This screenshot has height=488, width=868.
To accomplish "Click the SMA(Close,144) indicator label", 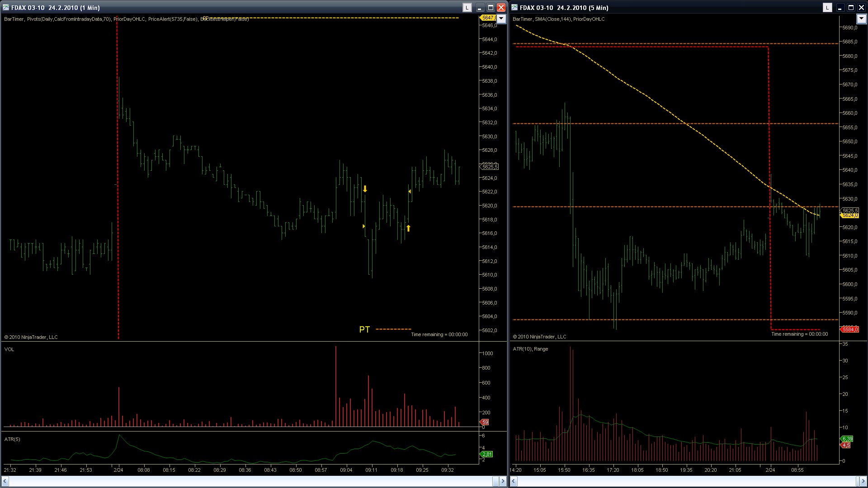I will (552, 19).
